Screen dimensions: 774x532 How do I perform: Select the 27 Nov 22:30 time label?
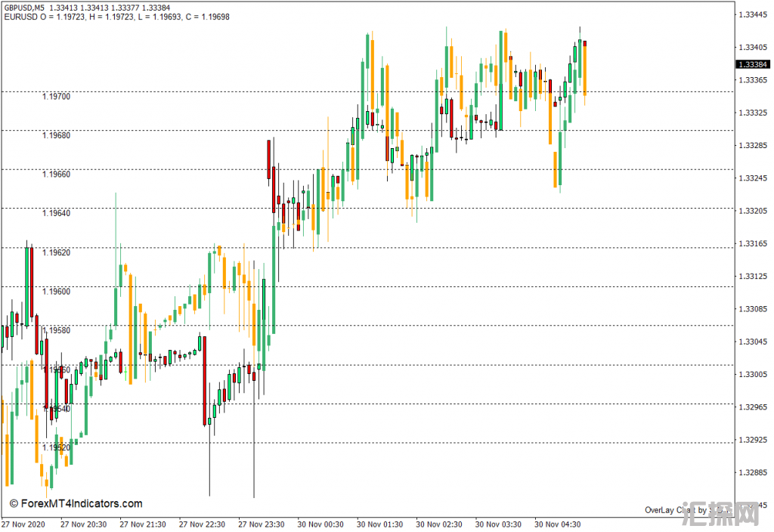202,524
